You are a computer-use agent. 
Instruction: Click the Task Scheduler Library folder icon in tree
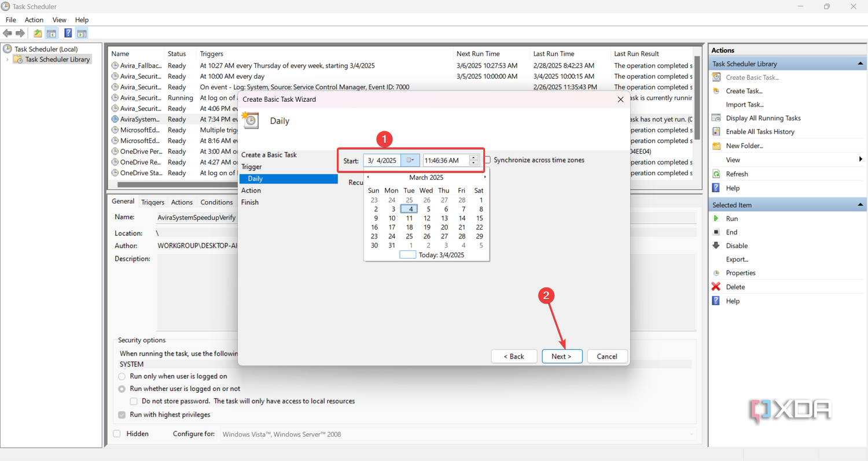(x=19, y=60)
